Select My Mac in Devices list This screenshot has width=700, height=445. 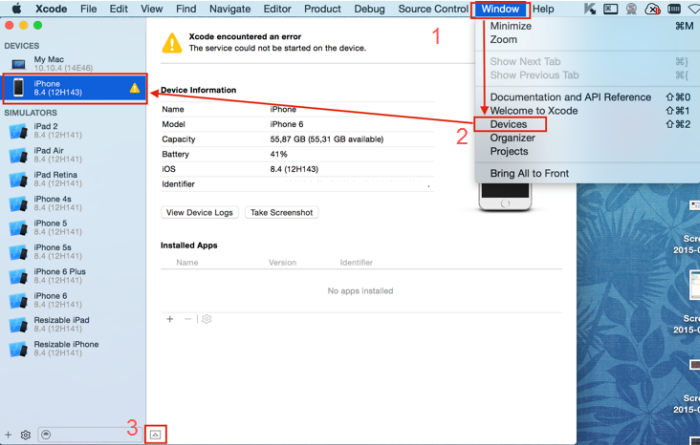tap(73, 63)
